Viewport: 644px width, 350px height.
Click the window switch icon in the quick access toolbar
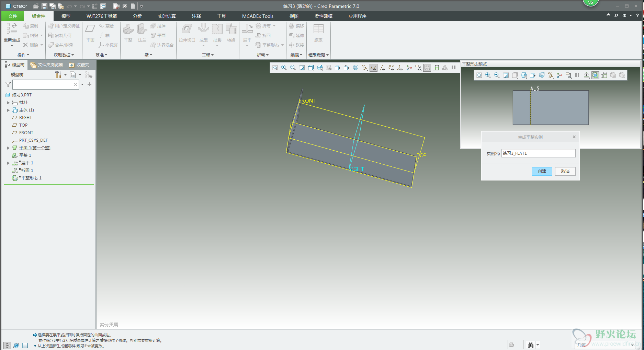pyautogui.click(x=103, y=6)
